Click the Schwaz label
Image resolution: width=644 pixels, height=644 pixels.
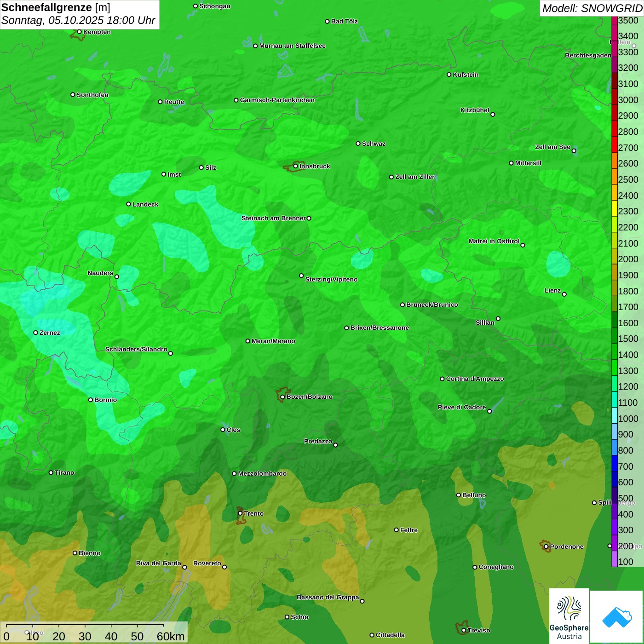374,144
